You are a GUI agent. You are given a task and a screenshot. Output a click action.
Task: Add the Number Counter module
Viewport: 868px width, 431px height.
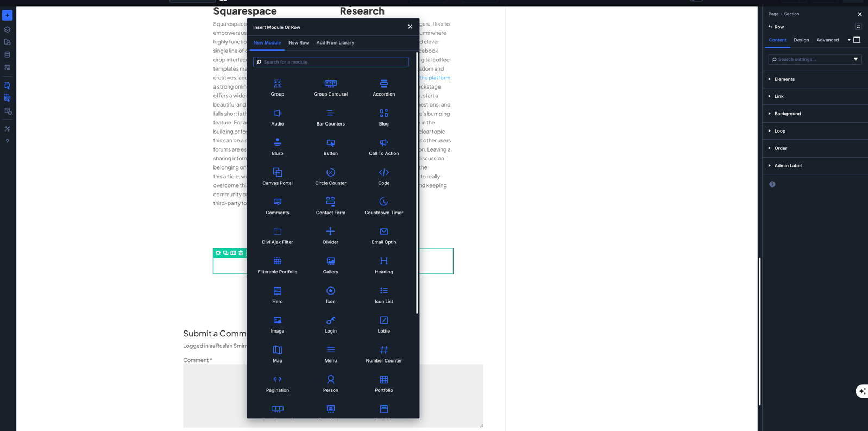click(x=383, y=354)
